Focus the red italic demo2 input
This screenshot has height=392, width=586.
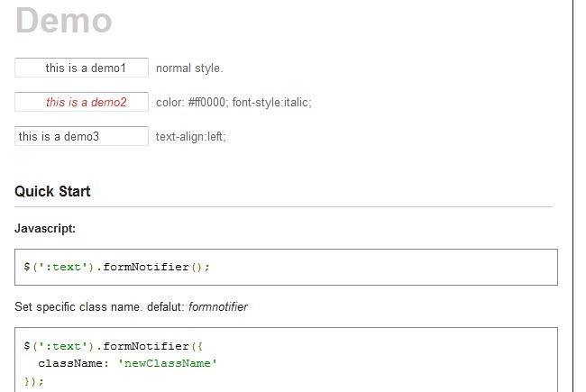pyautogui.click(x=81, y=103)
